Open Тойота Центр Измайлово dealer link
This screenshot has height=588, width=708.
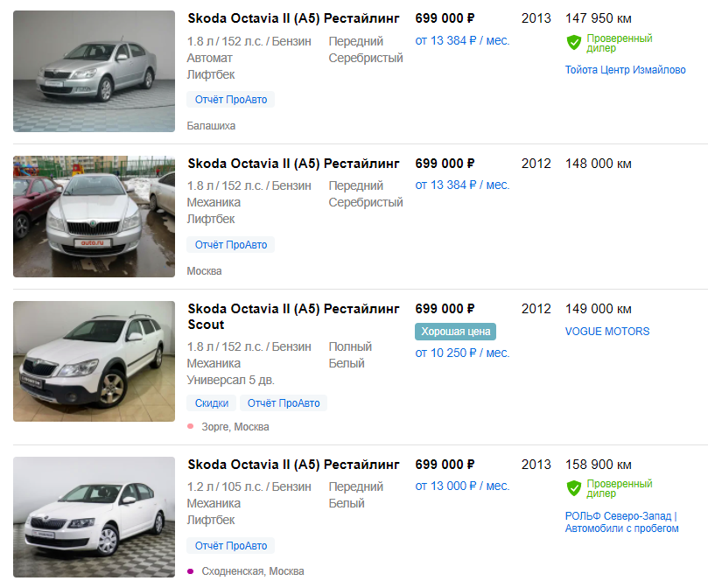point(626,70)
